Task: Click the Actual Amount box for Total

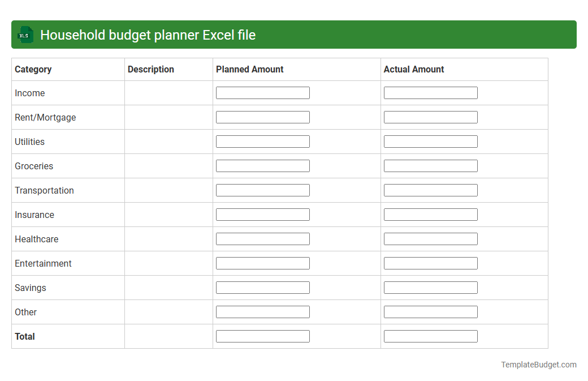Action: tap(430, 336)
